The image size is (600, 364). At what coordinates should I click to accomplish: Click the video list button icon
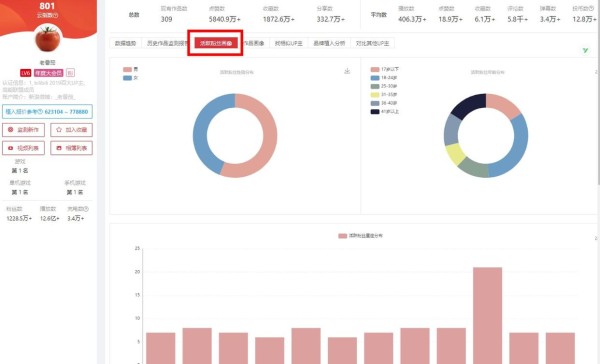point(11,148)
